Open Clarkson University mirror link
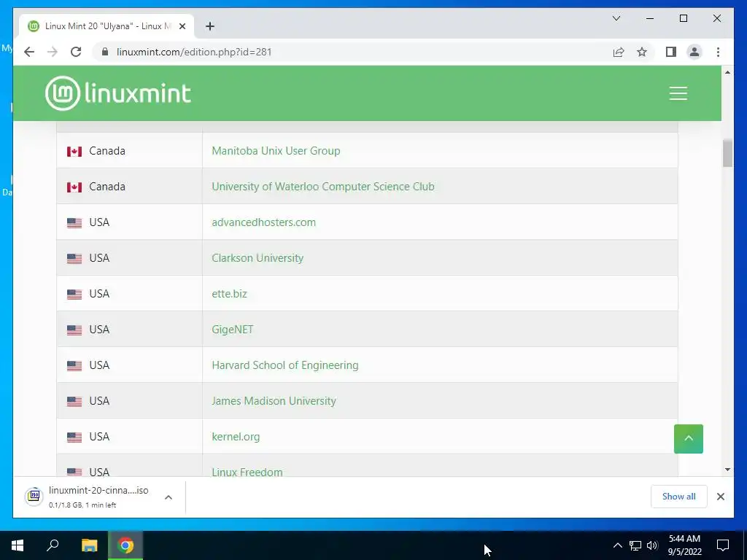Image resolution: width=747 pixels, height=560 pixels. click(x=258, y=258)
